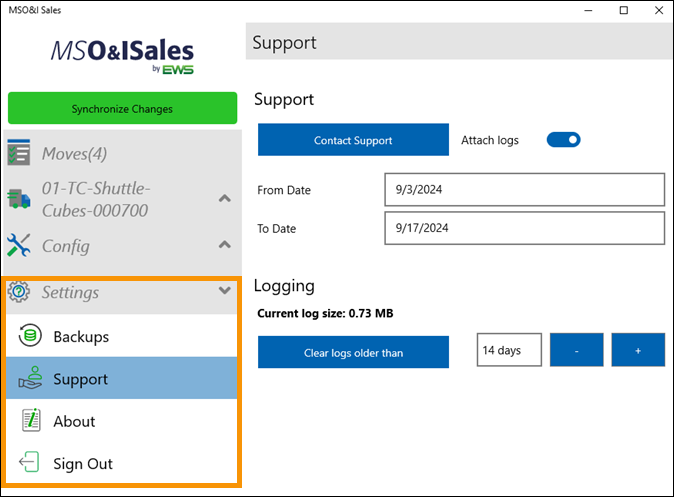Open the Config menu label
Screen dimensions: 674x497
[66, 246]
